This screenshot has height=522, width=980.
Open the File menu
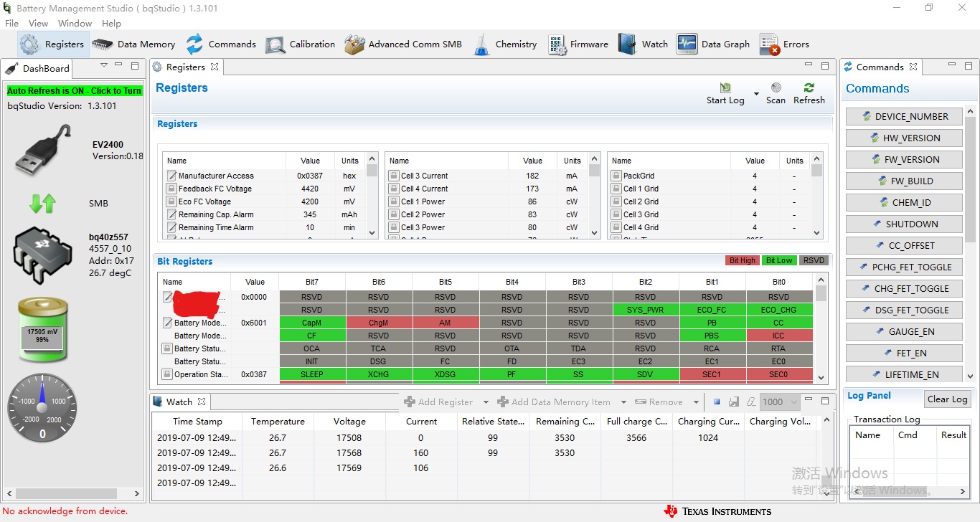(x=11, y=23)
